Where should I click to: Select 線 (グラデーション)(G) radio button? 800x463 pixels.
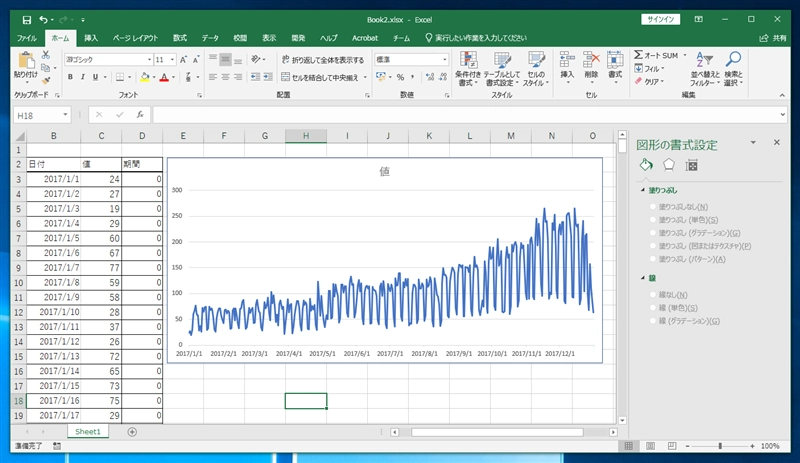click(x=653, y=321)
